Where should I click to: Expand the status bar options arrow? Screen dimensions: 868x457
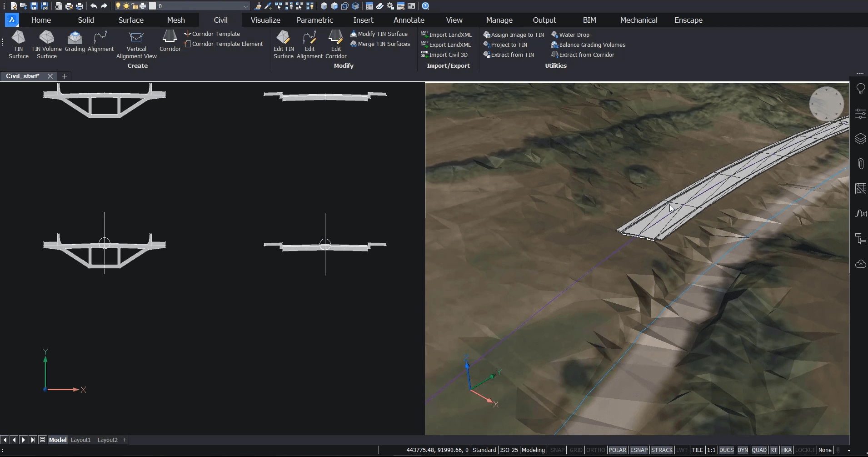click(x=849, y=450)
